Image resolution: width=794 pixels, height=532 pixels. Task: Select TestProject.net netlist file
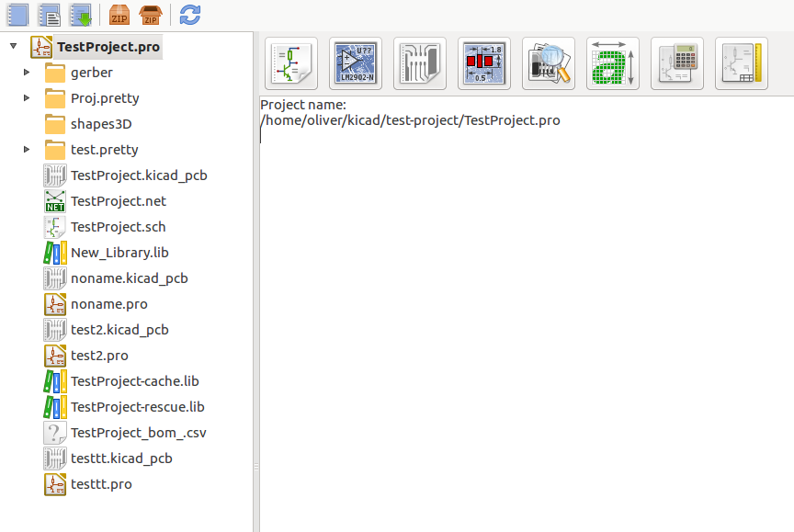pyautogui.click(x=119, y=201)
